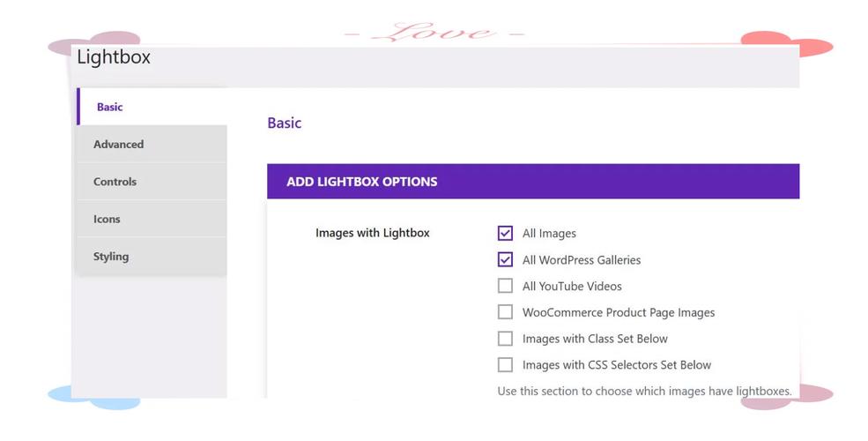Viewport: 868px width, 441px height.
Task: Switch to the Advanced tab
Action: pyautogui.click(x=119, y=145)
